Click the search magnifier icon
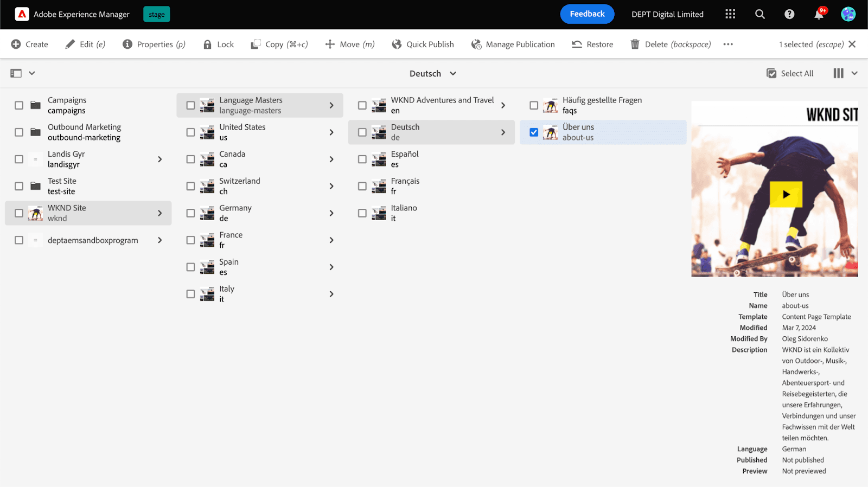Viewport: 868px width, 487px height. [x=760, y=15]
